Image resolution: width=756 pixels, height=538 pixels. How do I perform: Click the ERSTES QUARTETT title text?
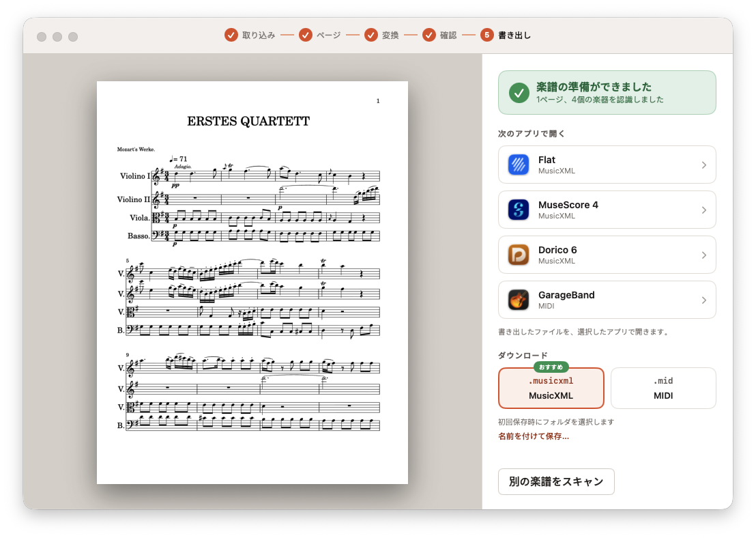(248, 121)
